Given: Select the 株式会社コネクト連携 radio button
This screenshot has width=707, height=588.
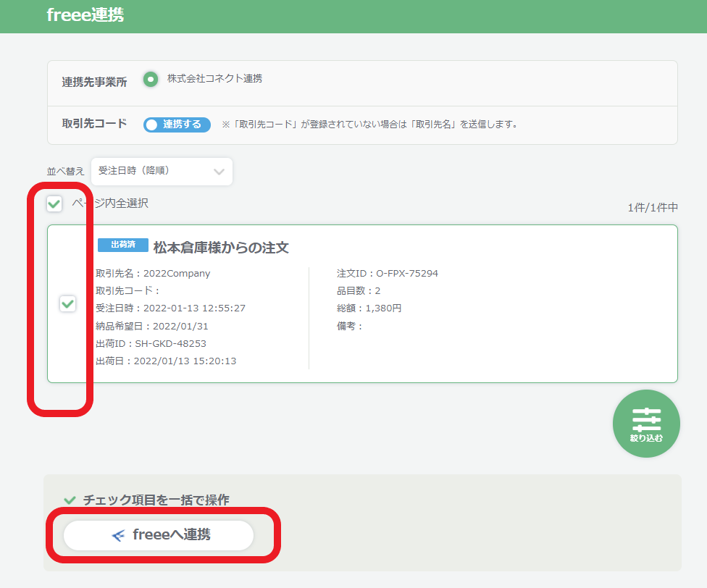Looking at the screenshot, I should click(151, 80).
